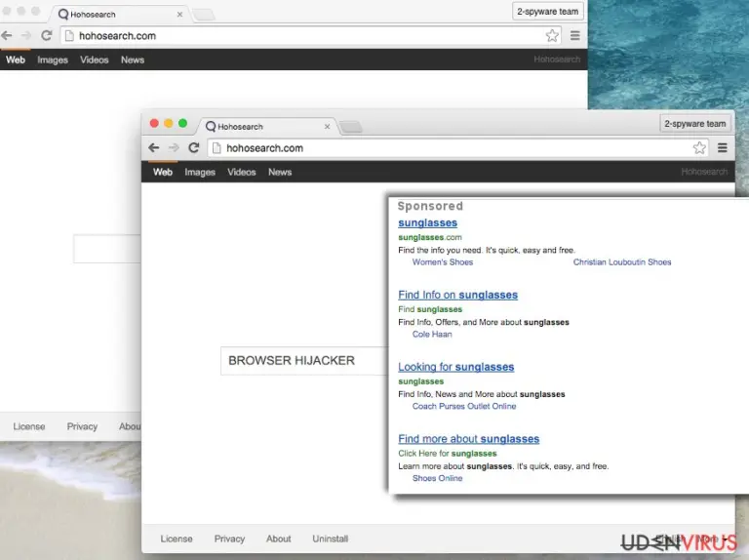Open the Privacy link in the front window footer
Screen dimensions: 749x560
tap(229, 539)
